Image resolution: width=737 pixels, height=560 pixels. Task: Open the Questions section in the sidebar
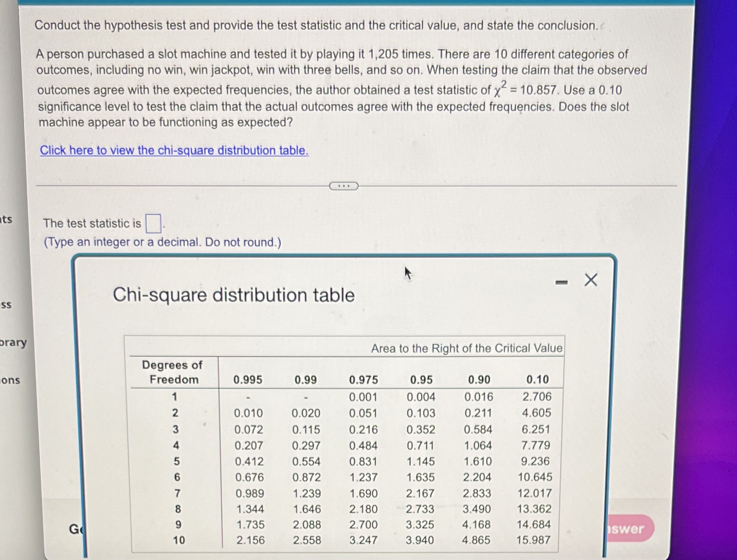[10, 380]
